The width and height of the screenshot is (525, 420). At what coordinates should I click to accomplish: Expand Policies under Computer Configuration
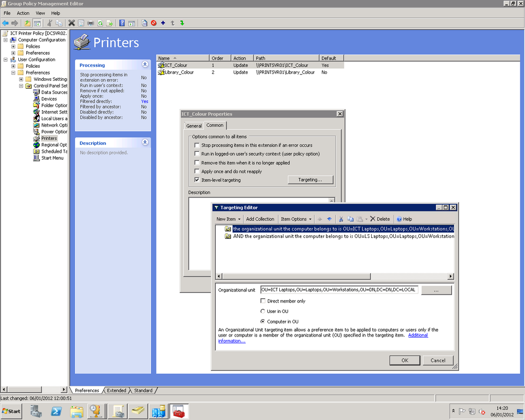point(13,47)
